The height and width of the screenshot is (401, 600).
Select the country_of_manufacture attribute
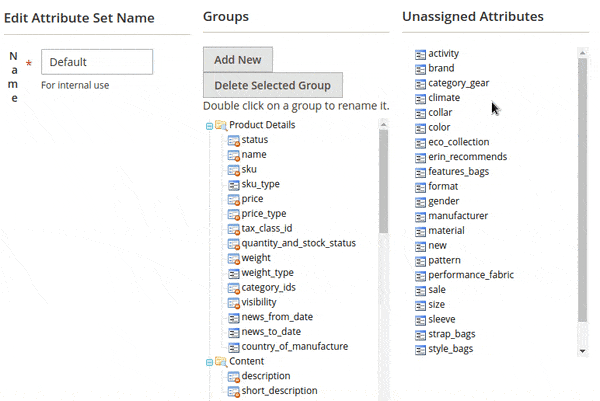pyautogui.click(x=294, y=346)
